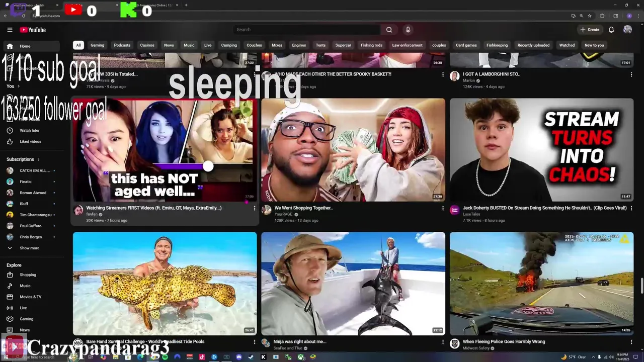Open options for I GOT A LAMBORGHINI video

(631, 74)
